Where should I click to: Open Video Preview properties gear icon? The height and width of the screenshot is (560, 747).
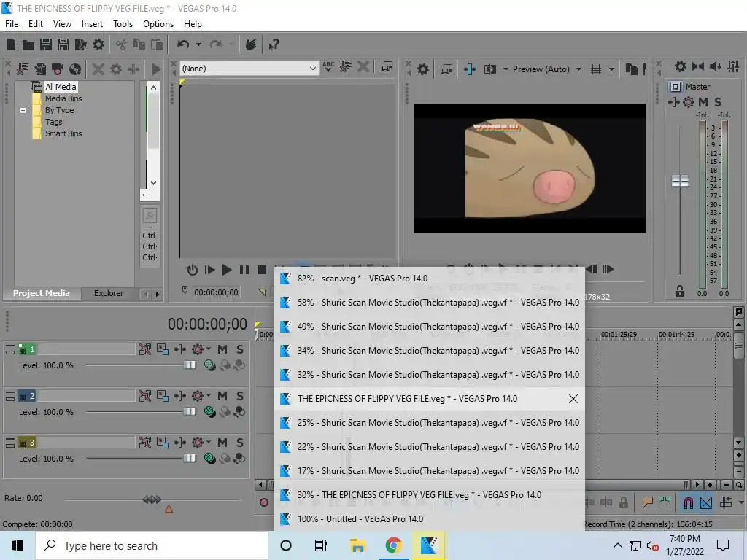[422, 69]
